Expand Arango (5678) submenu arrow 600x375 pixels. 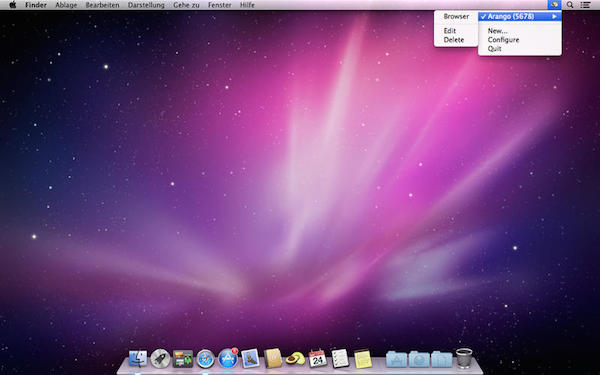pos(554,16)
